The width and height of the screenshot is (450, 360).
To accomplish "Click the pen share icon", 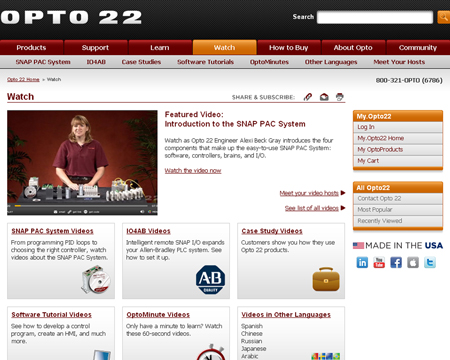I will (308, 97).
